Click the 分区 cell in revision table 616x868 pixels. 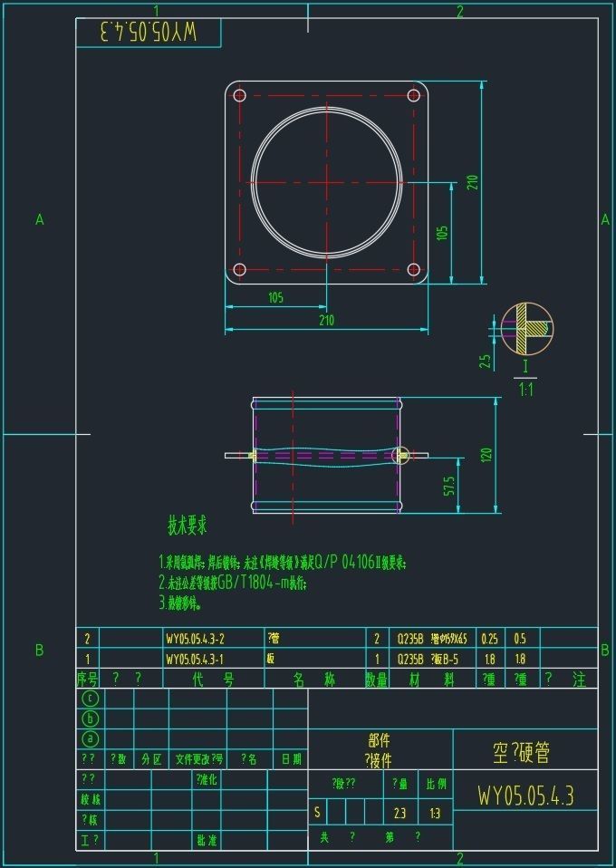point(151,759)
